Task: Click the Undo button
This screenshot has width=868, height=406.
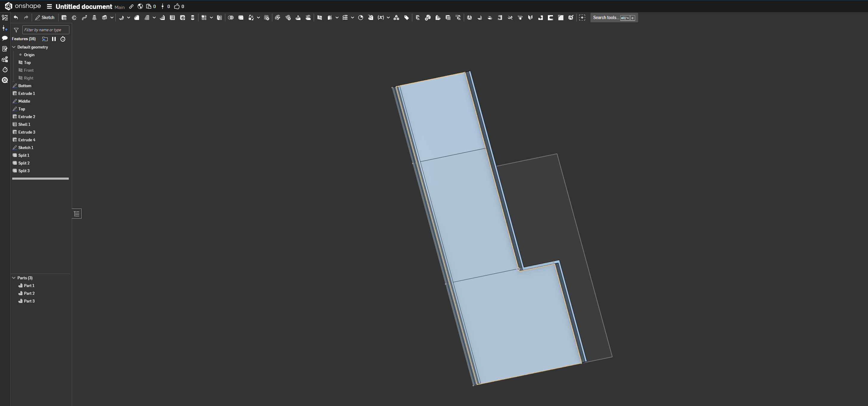Action: (15, 18)
